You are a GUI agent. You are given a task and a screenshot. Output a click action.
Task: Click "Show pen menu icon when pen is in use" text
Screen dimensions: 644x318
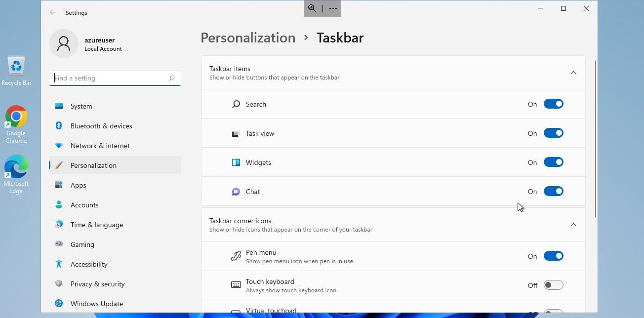[299, 261]
